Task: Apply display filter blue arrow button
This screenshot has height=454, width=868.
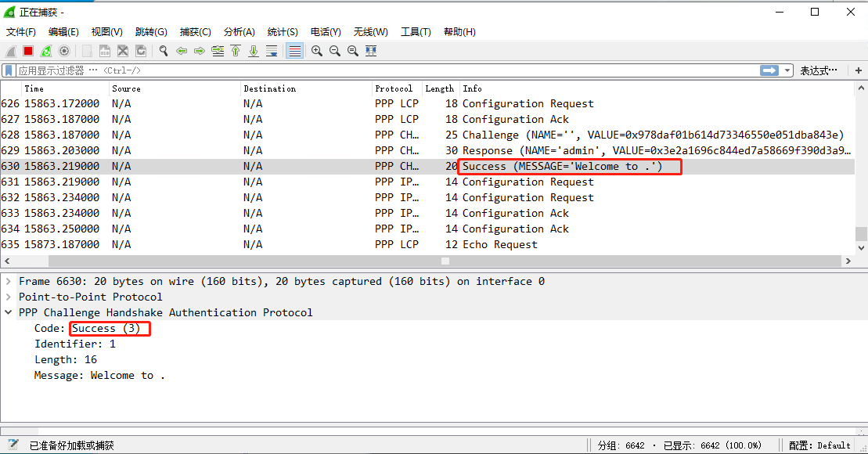Action: pos(769,70)
